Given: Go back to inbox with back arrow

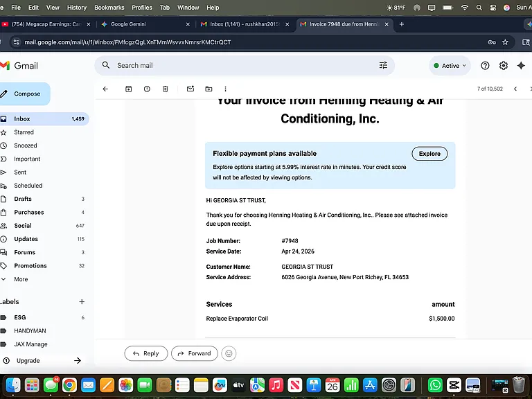Looking at the screenshot, I should tap(105, 89).
